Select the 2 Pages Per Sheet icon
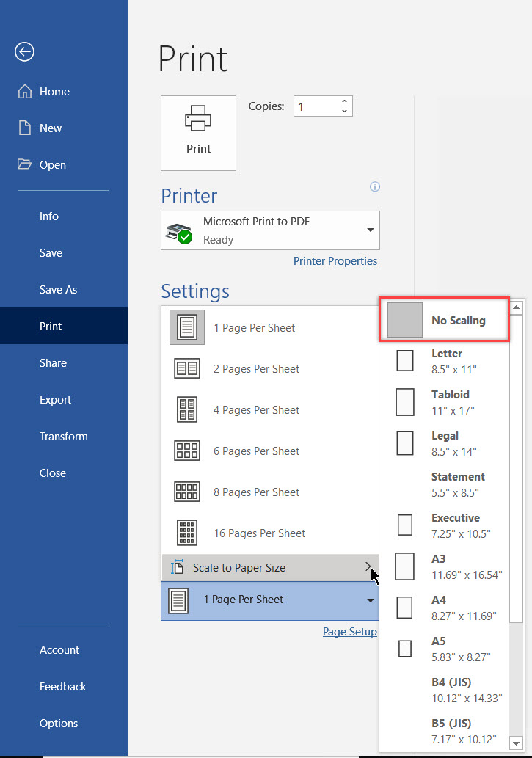Viewport: 532px width, 758px height. click(187, 368)
